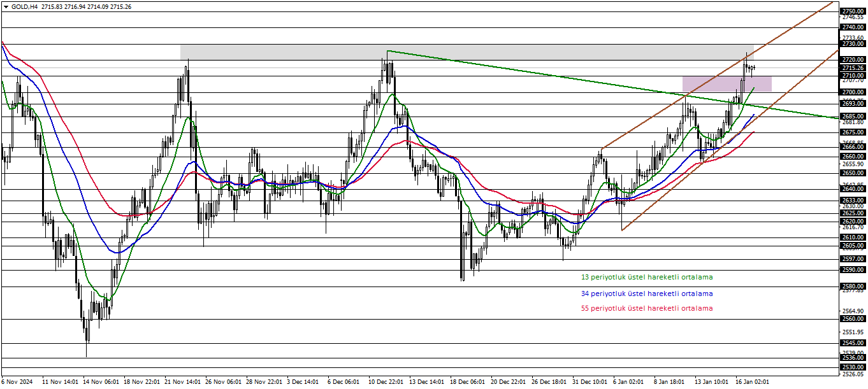
Task: Click the 31 Dec 10:01 time label
Action: tap(591, 383)
